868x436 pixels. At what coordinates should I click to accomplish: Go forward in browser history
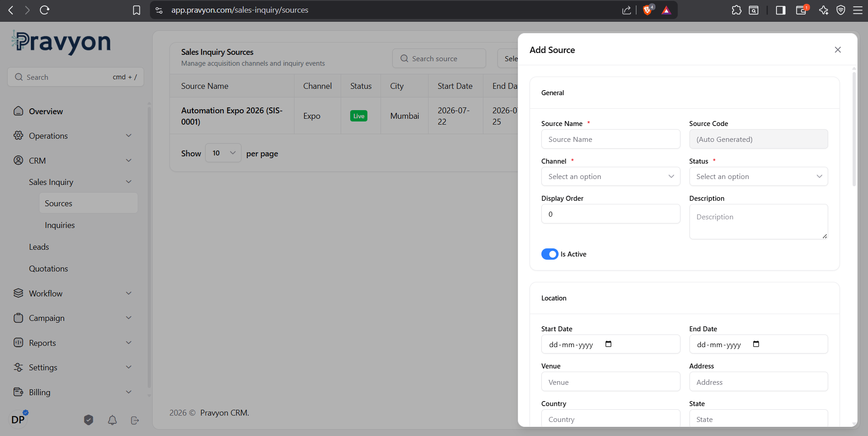click(x=27, y=10)
